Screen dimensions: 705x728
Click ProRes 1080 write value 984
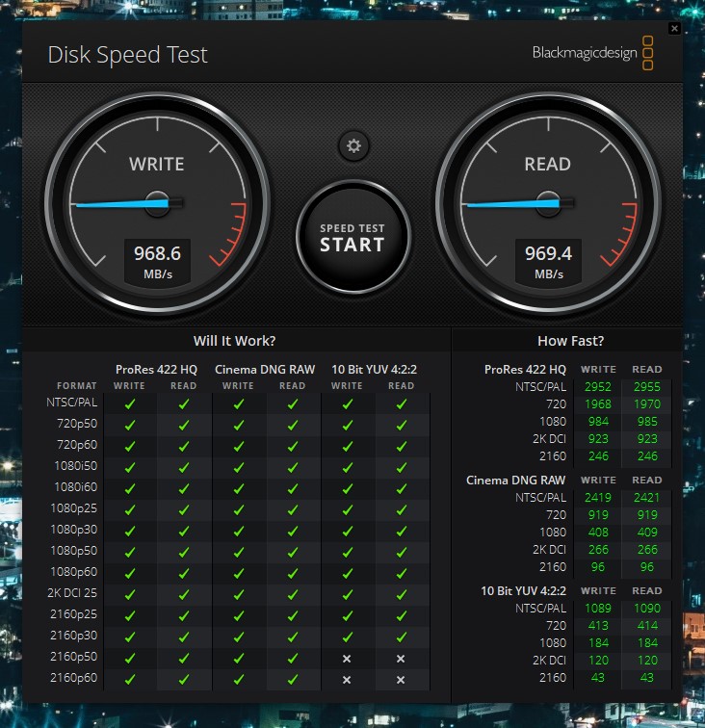[x=598, y=422]
